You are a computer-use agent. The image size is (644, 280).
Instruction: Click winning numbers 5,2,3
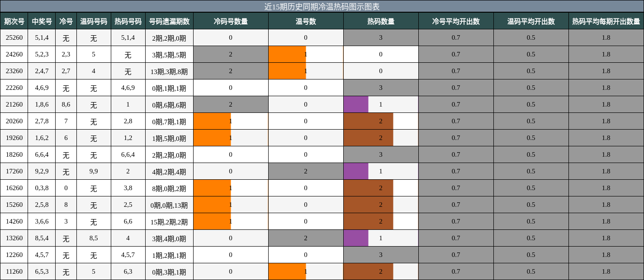(x=42, y=55)
